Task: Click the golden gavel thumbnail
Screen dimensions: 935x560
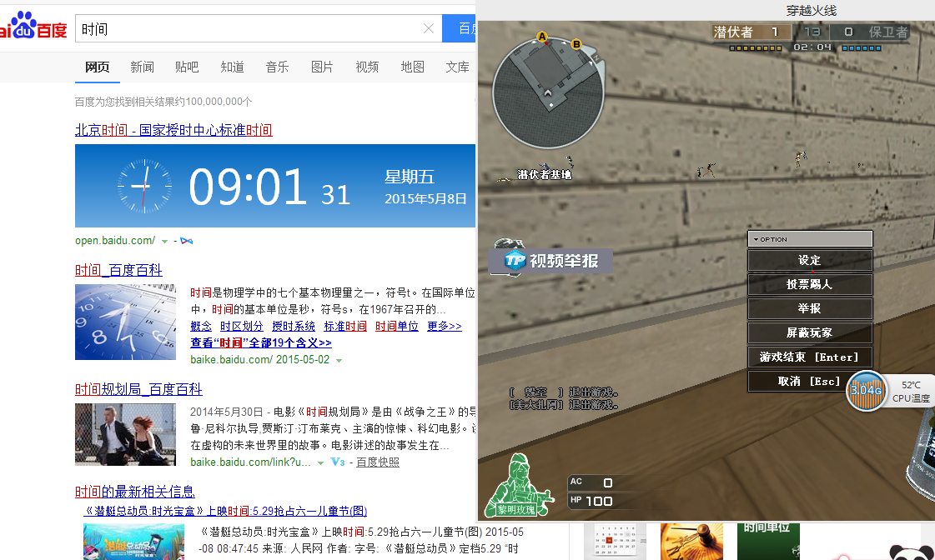Action: (x=691, y=542)
